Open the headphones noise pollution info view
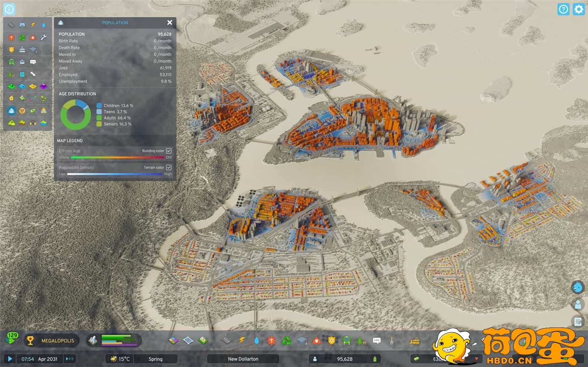 pyautogui.click(x=33, y=123)
